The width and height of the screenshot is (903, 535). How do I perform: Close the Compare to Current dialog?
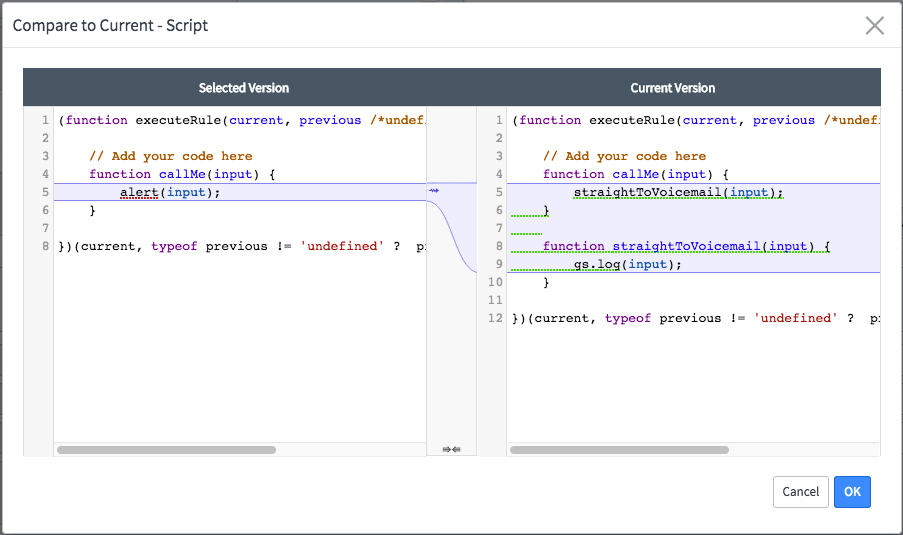pos(874,25)
